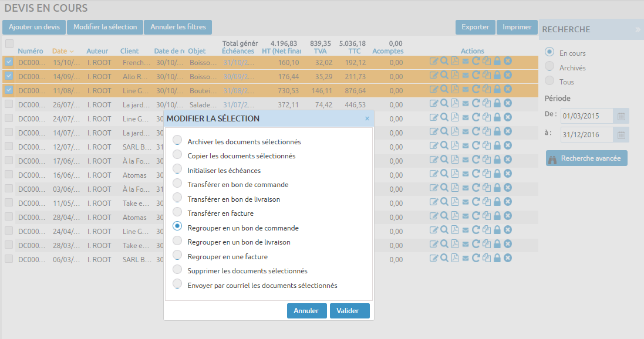This screenshot has width=644, height=339.
Task: Choose 'Archiver les documents sélectionnés' option
Action: [177, 140]
